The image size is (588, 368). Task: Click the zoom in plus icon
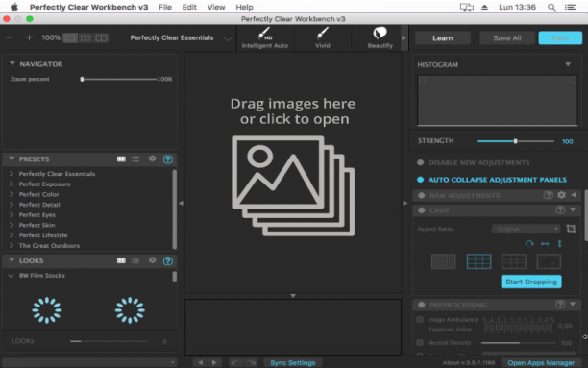click(x=29, y=37)
